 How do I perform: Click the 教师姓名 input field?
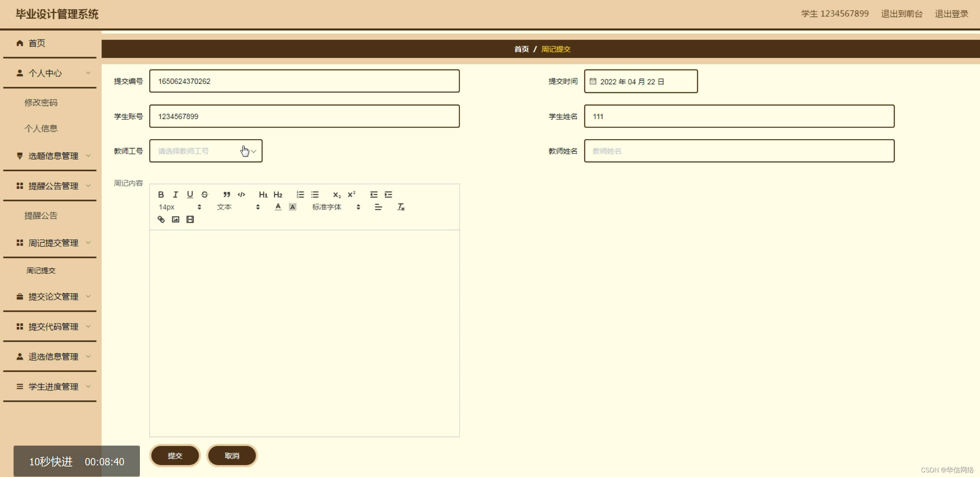[x=739, y=151]
